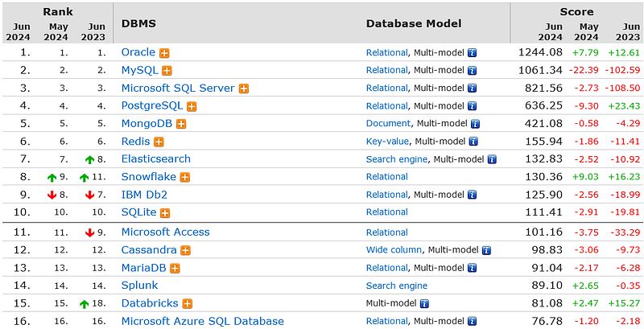Viewport: 644px width, 329px height.
Task: Open the Microsoft Azure SQL Database link
Action: point(202,321)
